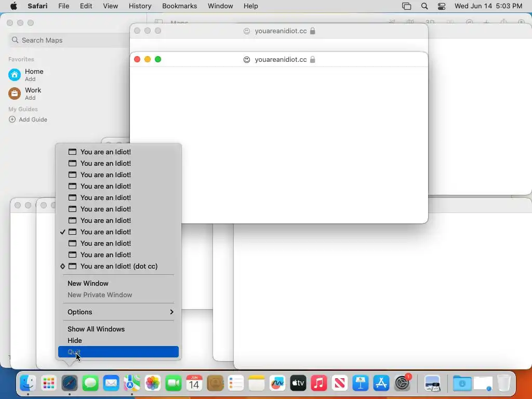Screen dimensions: 532x399
Task: Select the checkmarked You are an Idiot! window
Action: click(x=118, y=232)
